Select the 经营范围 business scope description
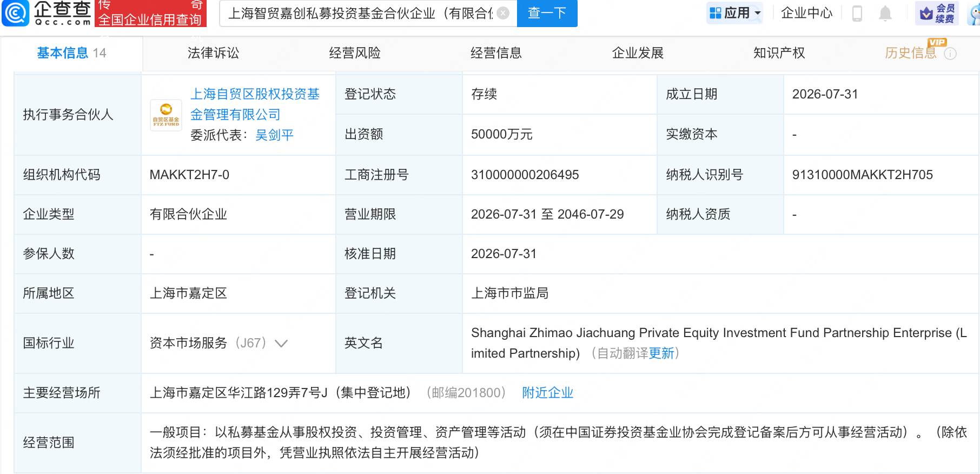The image size is (980, 474). coord(558,443)
